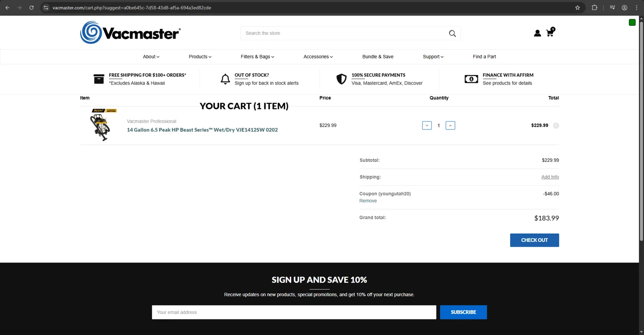
Task: Open the shopping cart icon
Action: [550, 32]
